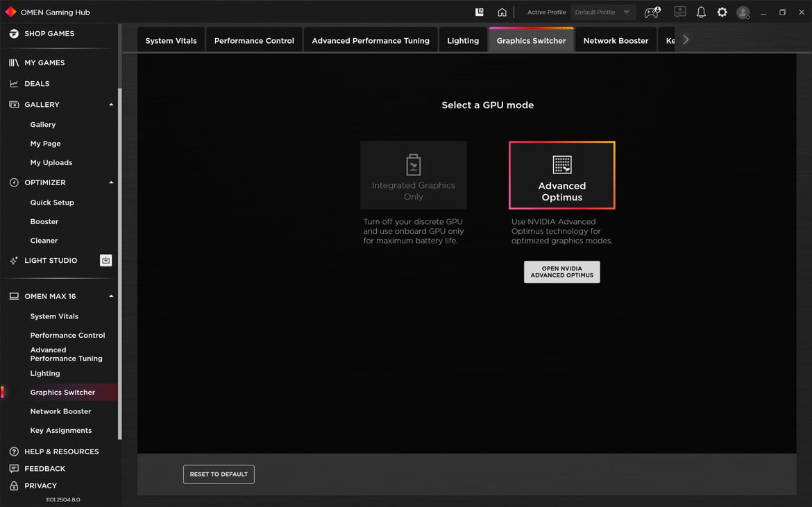This screenshot has width=812, height=507.
Task: Click the OMEN MAX 16 laptop icon
Action: click(x=14, y=296)
